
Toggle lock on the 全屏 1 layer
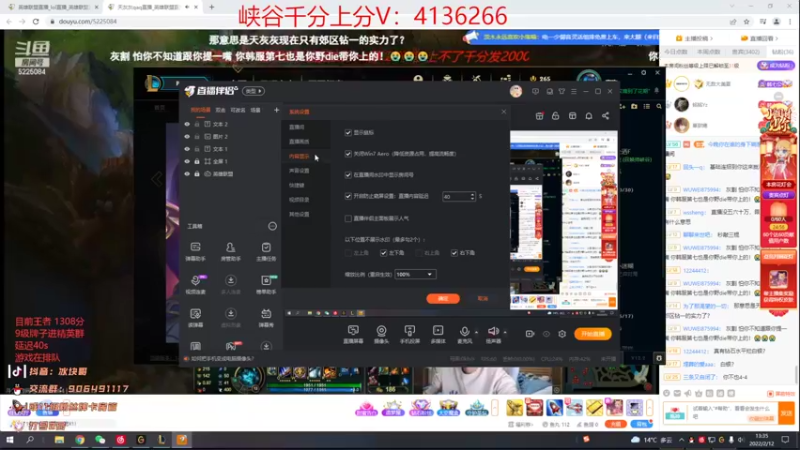click(197, 161)
